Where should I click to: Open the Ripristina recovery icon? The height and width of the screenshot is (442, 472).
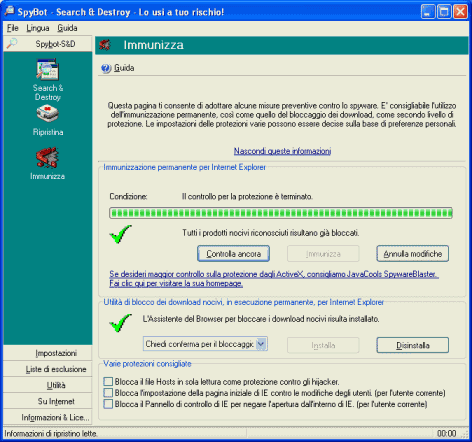(x=48, y=114)
